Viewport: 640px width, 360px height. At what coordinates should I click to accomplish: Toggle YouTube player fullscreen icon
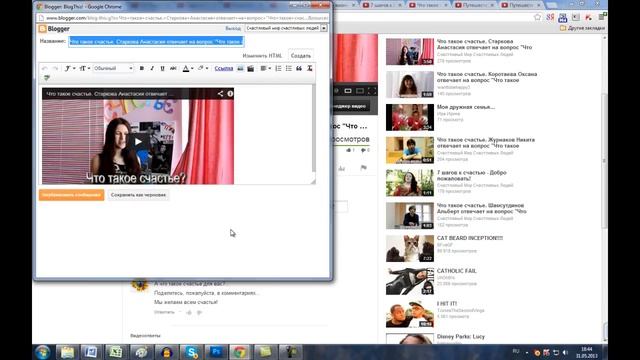point(371,91)
